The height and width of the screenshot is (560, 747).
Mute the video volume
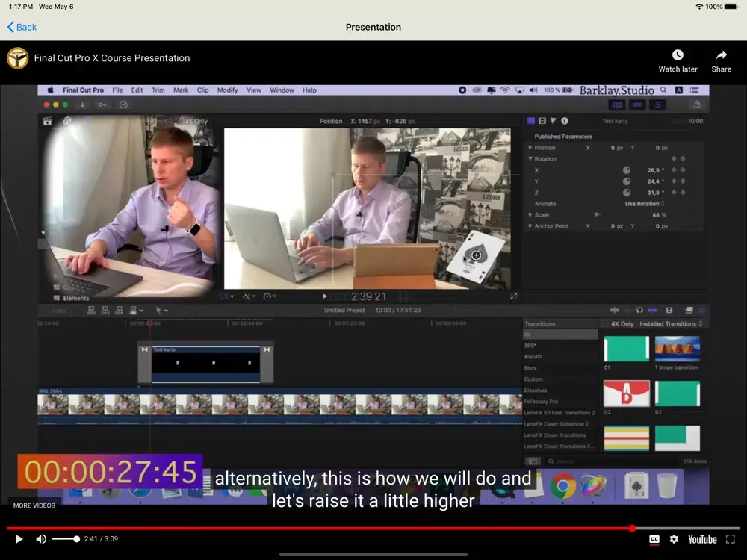coord(41,539)
